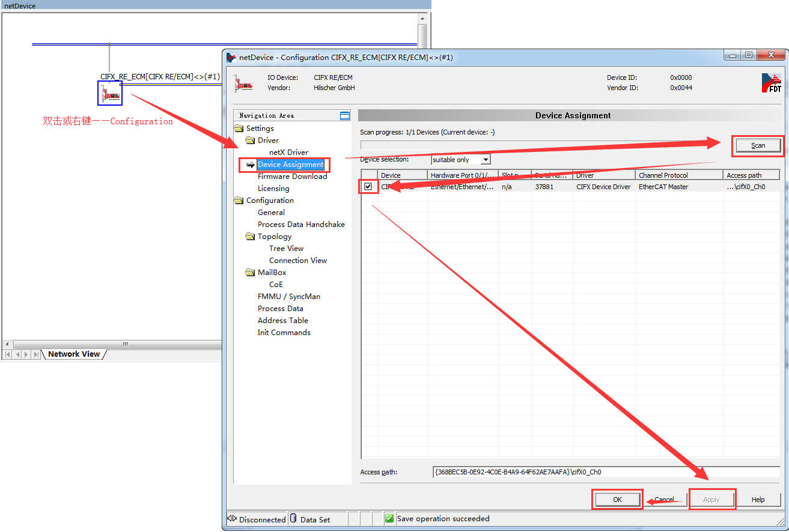Screen dimensions: 789x532
Task: Select Device Assignment in navigation tree
Action: pyautogui.click(x=291, y=164)
